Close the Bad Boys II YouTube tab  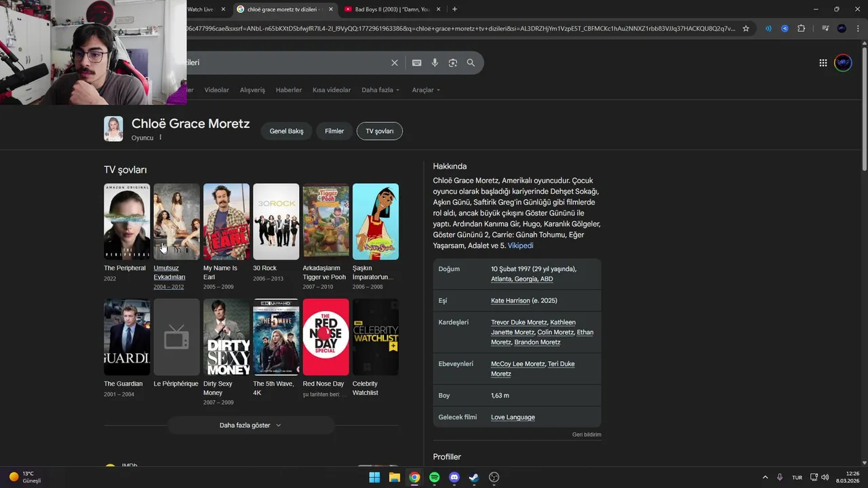tap(438, 9)
